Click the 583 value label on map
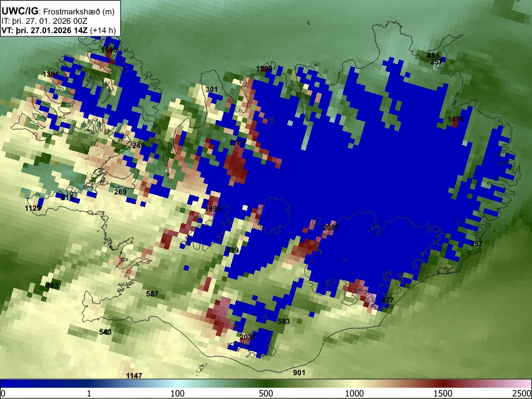The width and height of the screenshot is (532, 399). point(284,321)
